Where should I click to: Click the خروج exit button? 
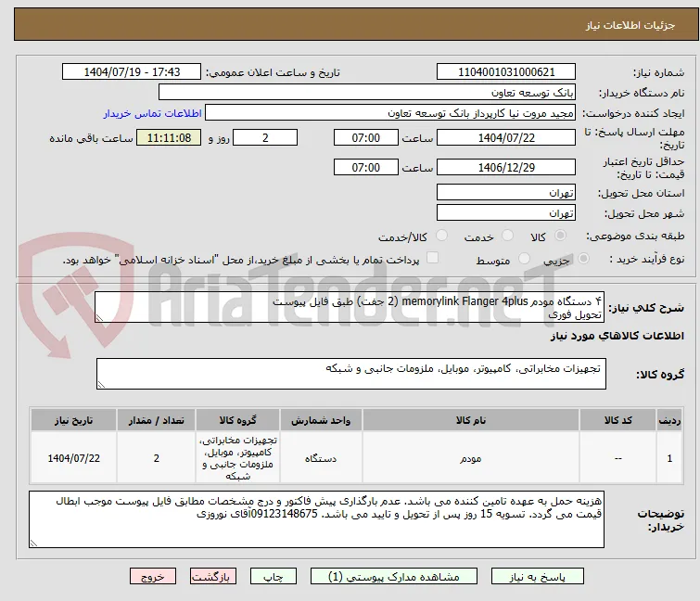click(x=153, y=577)
